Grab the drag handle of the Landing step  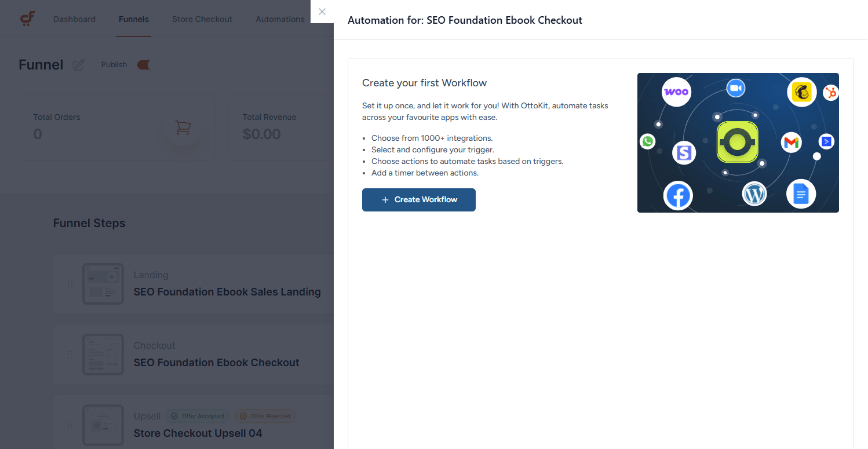[x=70, y=284]
